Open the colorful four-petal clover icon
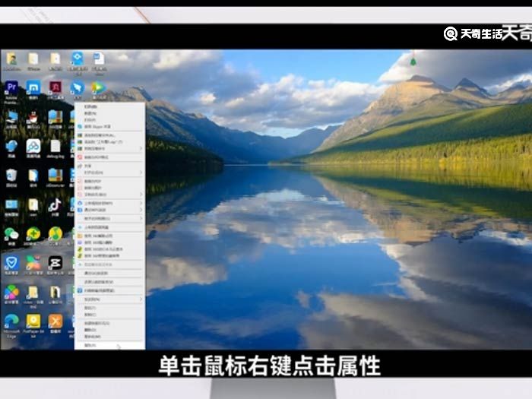532x399 pixels. coord(11,292)
